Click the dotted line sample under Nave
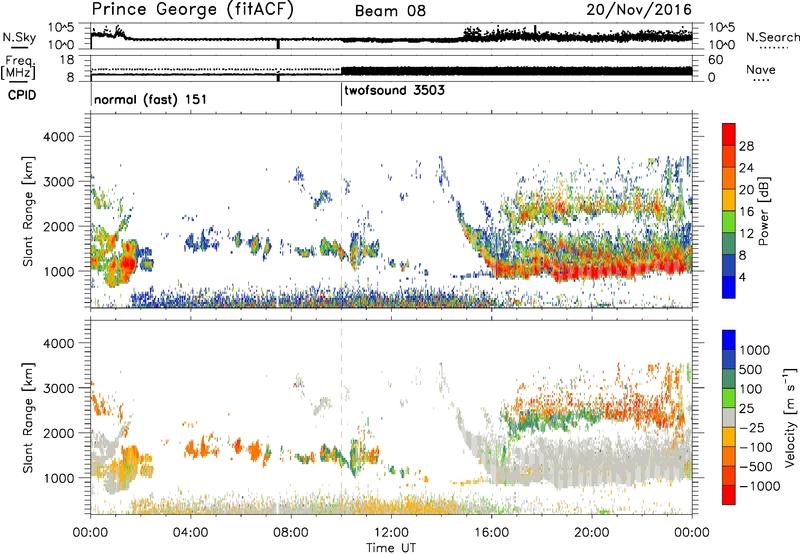Viewport: 800px width, 554px height. pos(761,80)
